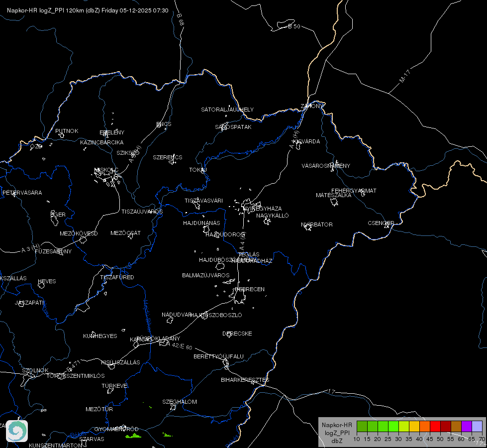487x448 pixels.
Task: Click the legend label Napkor-HR logZ_PPI dbZ
Action: point(337,433)
